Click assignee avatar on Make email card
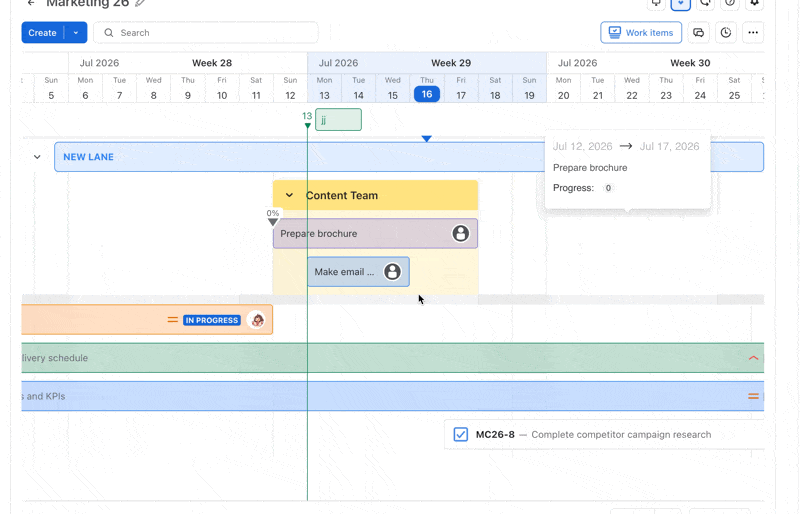This screenshot has width=800, height=514. pos(392,272)
